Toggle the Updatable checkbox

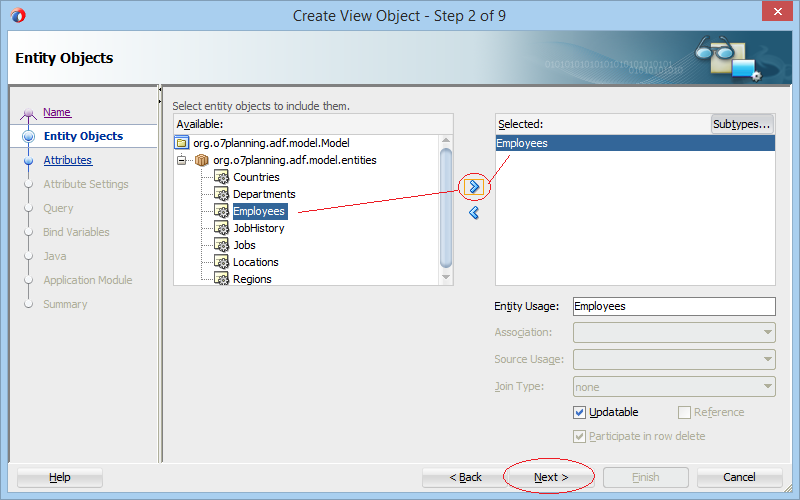579,412
